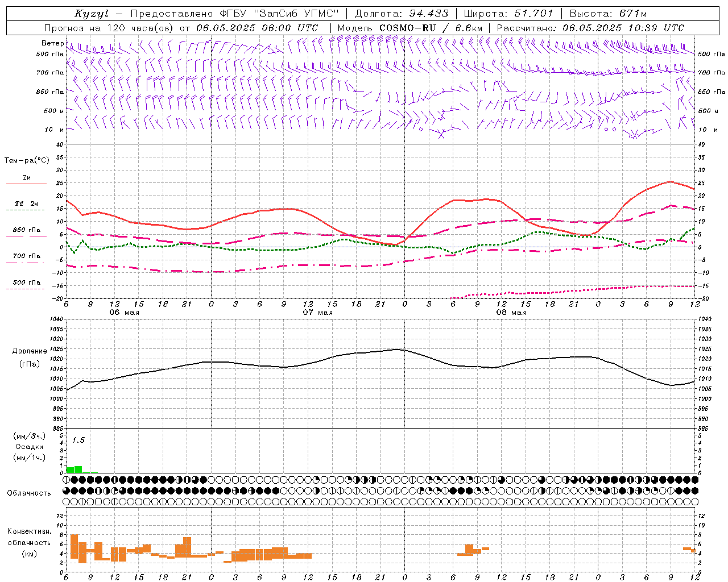Click the 08 мая date label

pyautogui.click(x=511, y=313)
